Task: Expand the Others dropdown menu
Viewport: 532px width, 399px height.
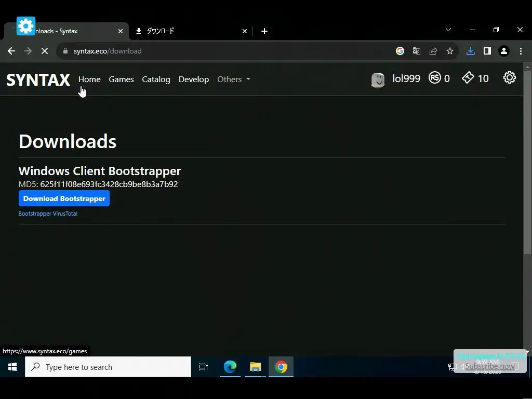Action: coord(234,79)
